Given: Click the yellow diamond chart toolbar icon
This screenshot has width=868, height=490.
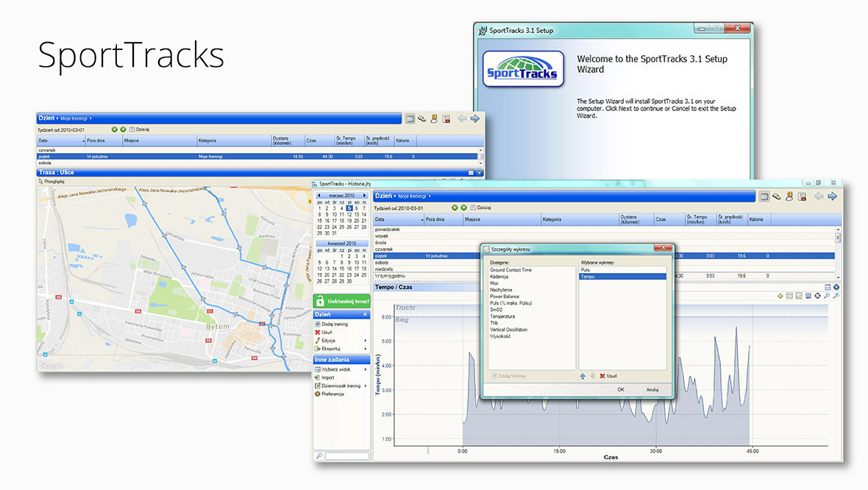Looking at the screenshot, I should [780, 297].
